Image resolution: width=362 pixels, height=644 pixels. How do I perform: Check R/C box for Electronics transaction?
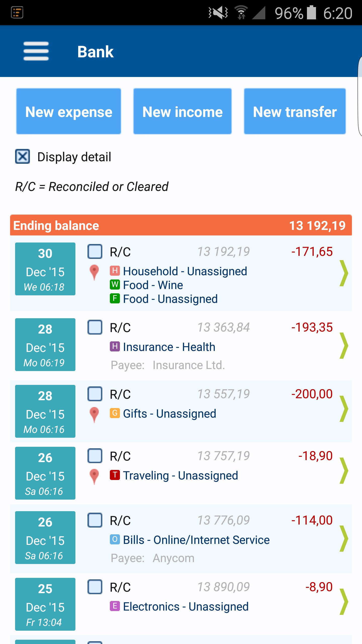95,587
